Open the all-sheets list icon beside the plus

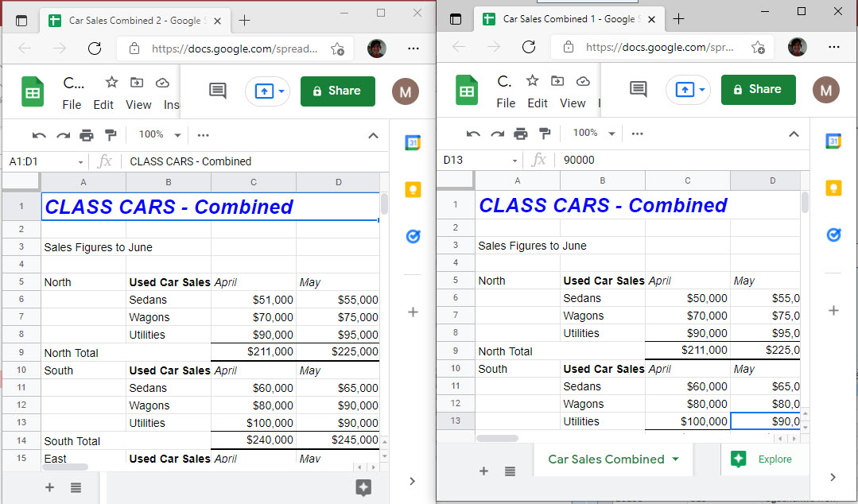510,471
